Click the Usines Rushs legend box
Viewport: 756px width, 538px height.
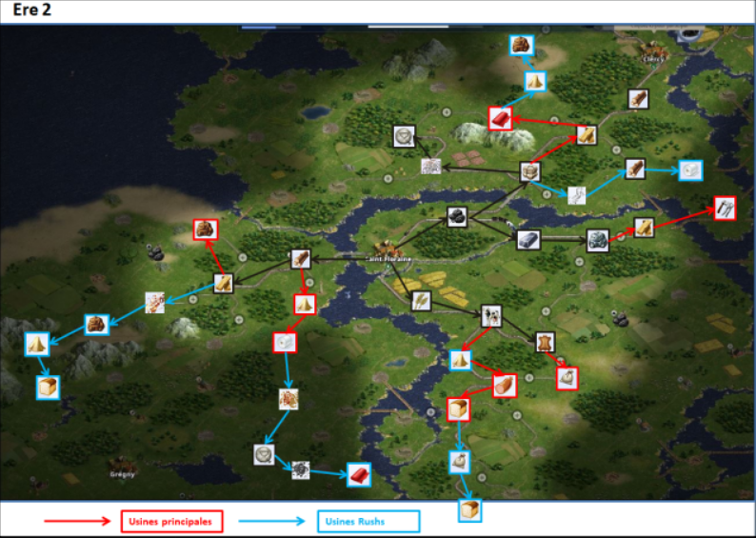point(368,521)
